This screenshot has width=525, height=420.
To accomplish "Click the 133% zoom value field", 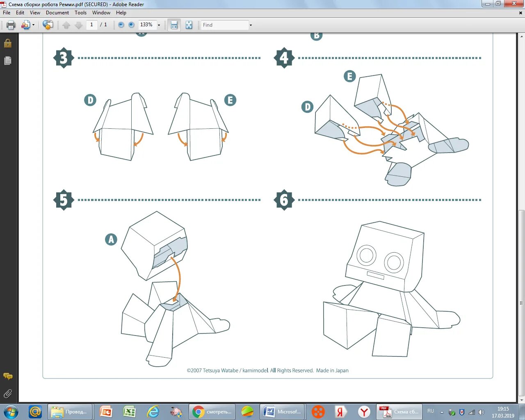I will [x=147, y=25].
